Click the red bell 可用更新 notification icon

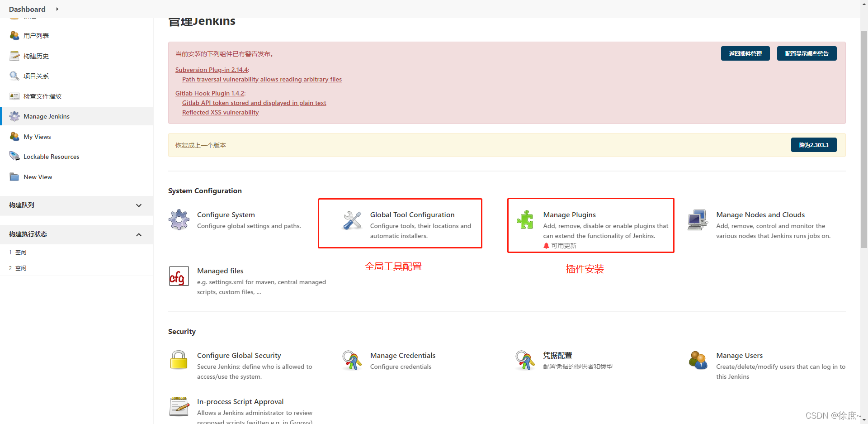(546, 246)
